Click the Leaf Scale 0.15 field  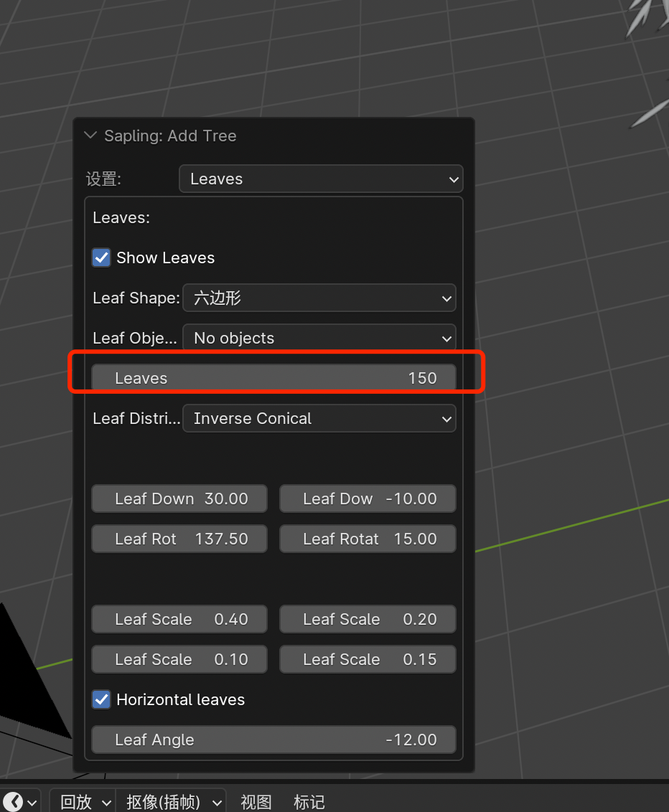tap(368, 659)
